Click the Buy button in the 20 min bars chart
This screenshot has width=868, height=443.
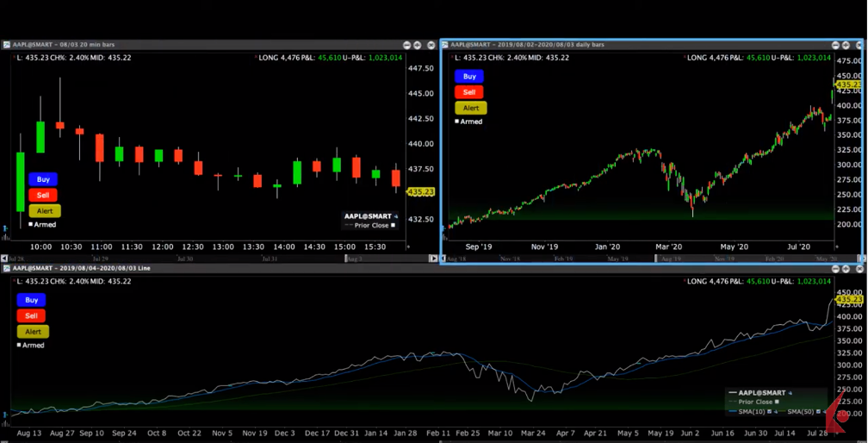[43, 179]
